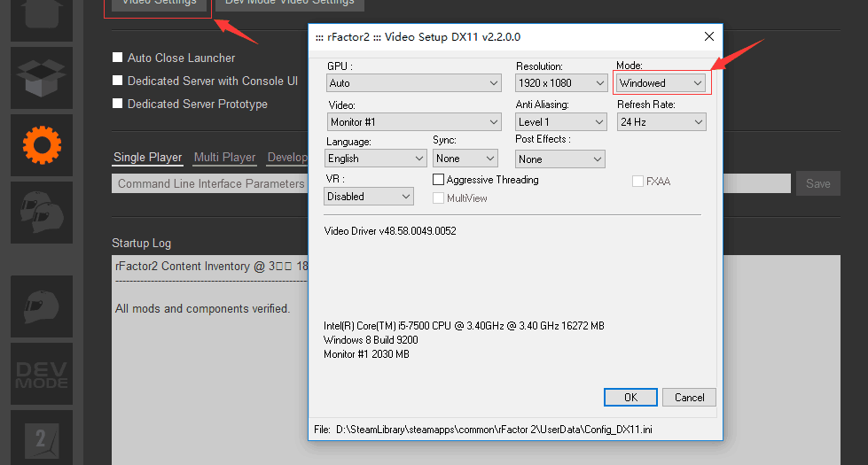
Task: Open Anti Aliasing dropdown Level 1
Action: (560, 121)
